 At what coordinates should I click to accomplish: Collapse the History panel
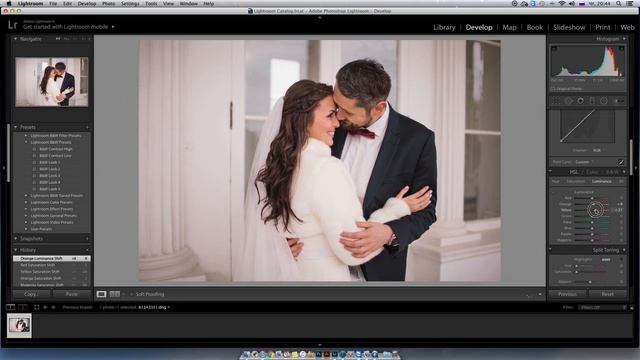coord(16,250)
